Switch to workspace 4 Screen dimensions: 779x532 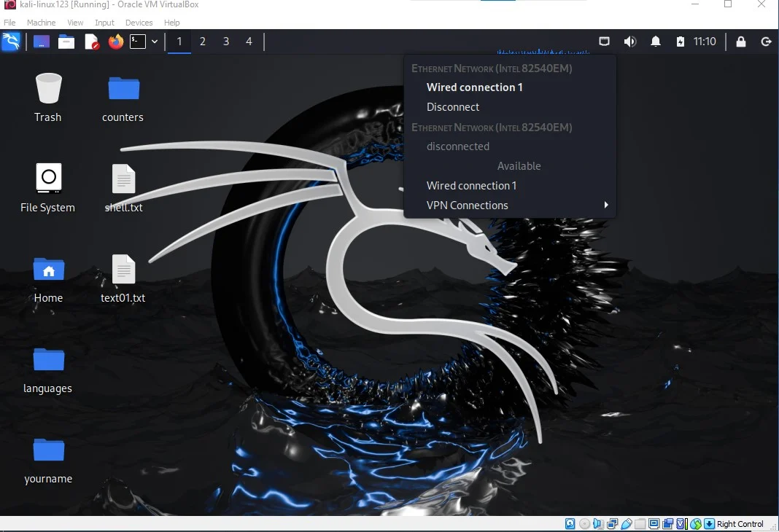pos(249,42)
